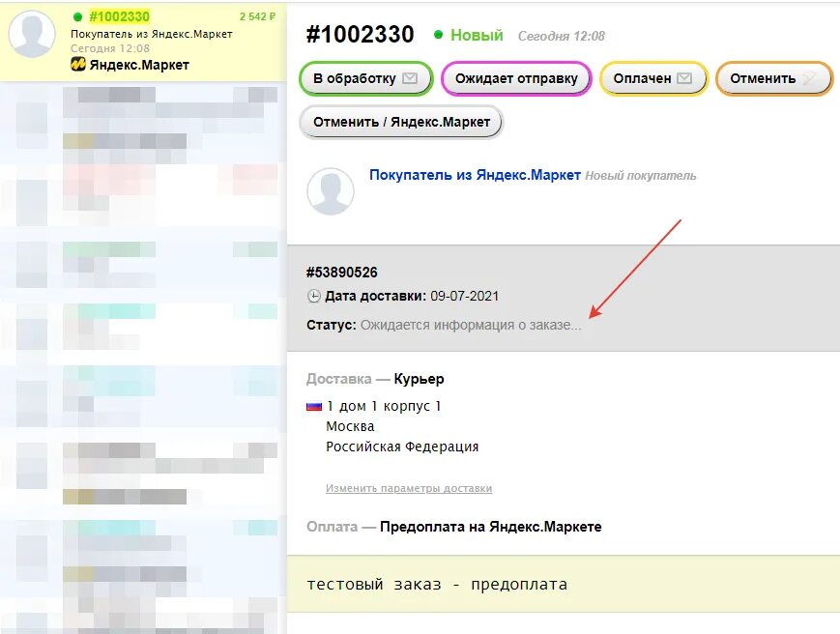Click the Russian flag icon near the address
Viewport: 840px width, 634px height.
coord(314,407)
